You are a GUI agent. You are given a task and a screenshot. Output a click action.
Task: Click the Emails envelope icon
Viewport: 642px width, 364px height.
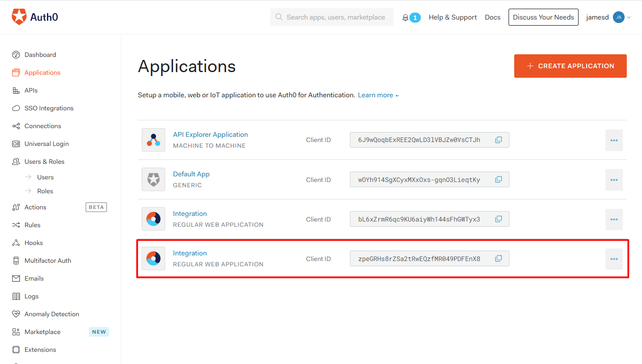tap(16, 278)
